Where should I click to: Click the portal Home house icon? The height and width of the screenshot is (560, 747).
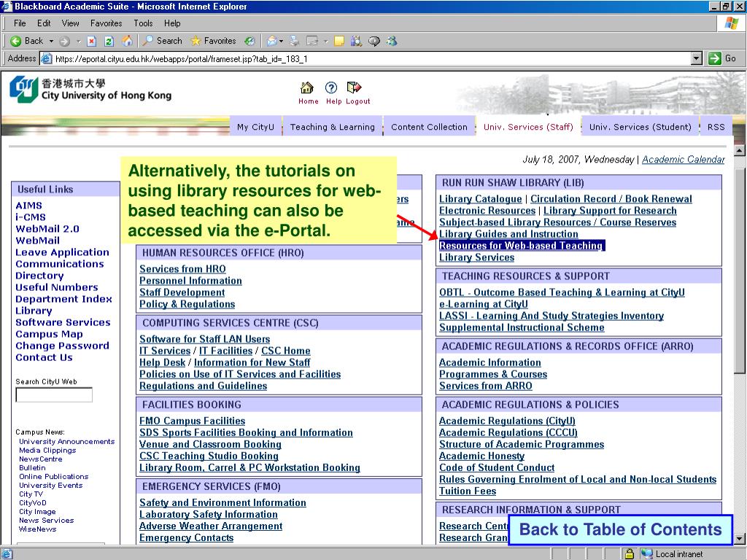[307, 87]
